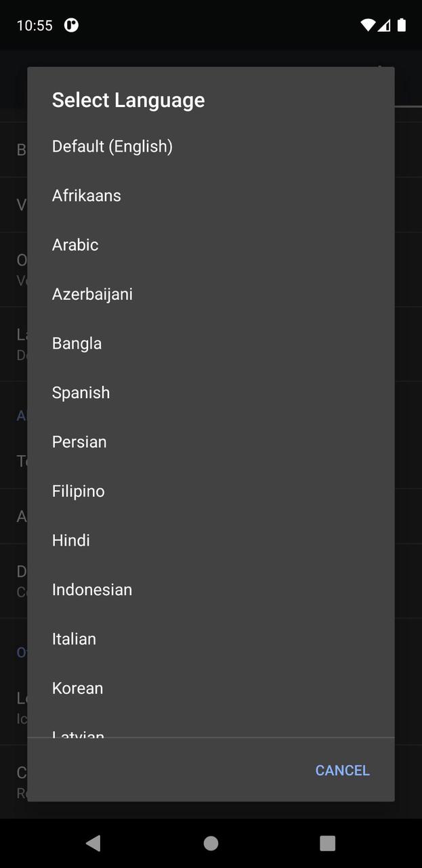The height and width of the screenshot is (868, 422).
Task: Select Default (English) language option
Action: tap(112, 146)
